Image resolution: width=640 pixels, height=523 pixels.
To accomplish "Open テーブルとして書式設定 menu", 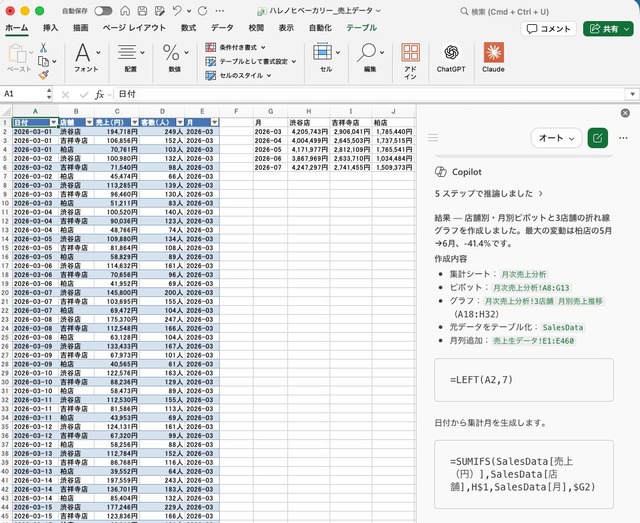I will tap(251, 61).
